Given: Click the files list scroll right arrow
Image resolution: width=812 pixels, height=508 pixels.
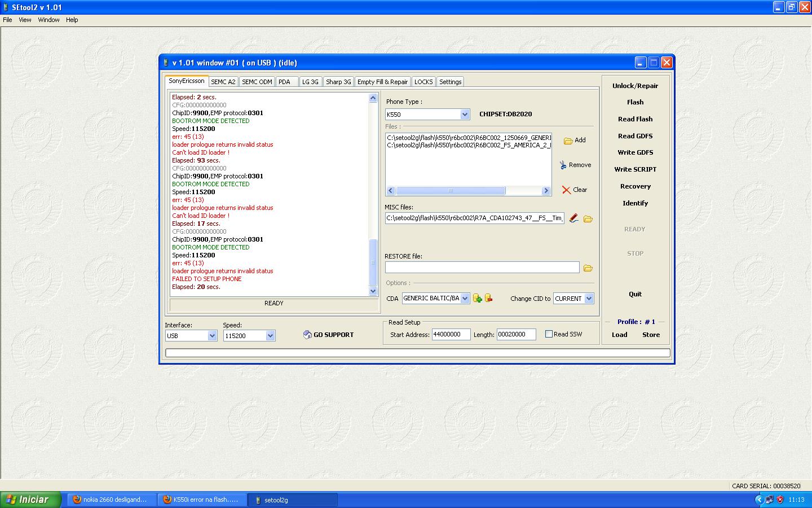Looking at the screenshot, I should click(x=546, y=191).
